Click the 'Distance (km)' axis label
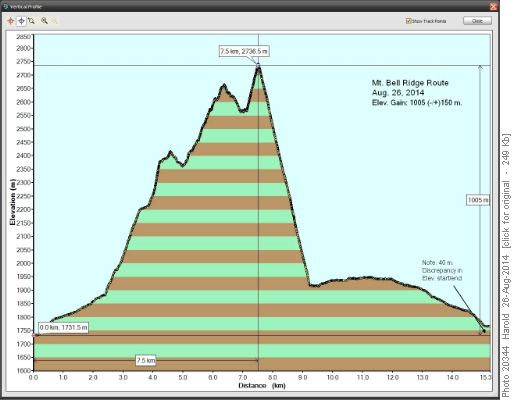 tap(262, 386)
